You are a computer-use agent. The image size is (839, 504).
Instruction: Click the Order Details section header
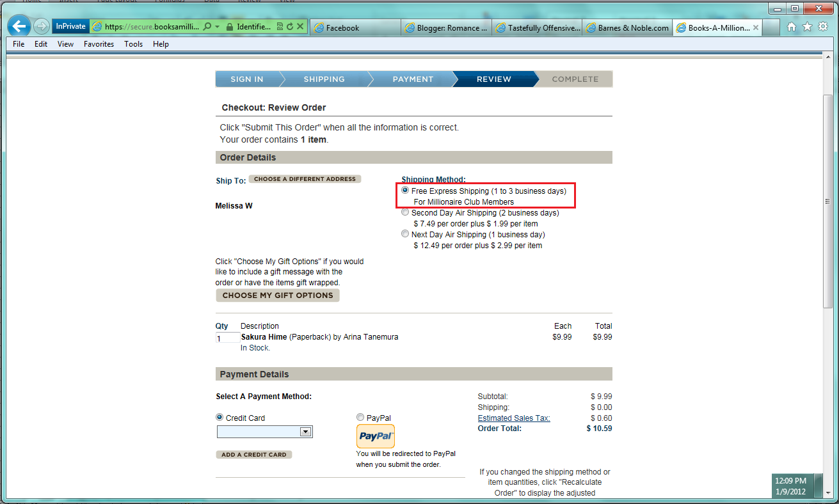coord(414,157)
